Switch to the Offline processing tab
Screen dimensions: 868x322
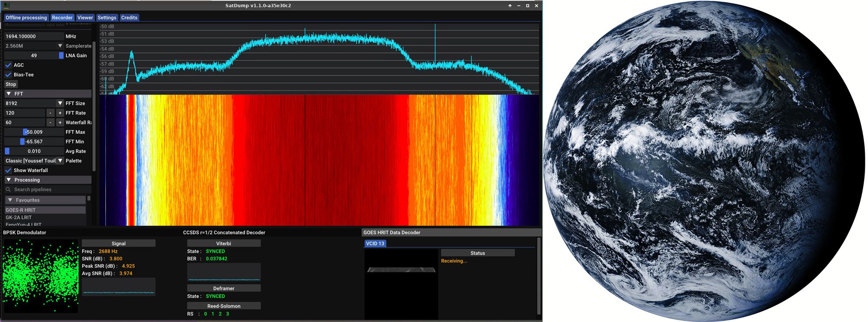pos(26,18)
